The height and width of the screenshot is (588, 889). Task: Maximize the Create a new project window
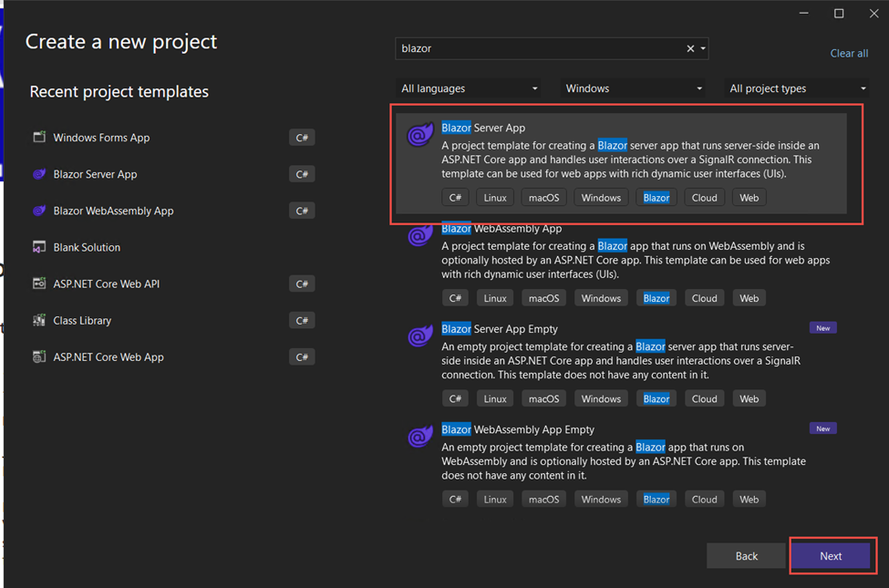pyautogui.click(x=839, y=14)
